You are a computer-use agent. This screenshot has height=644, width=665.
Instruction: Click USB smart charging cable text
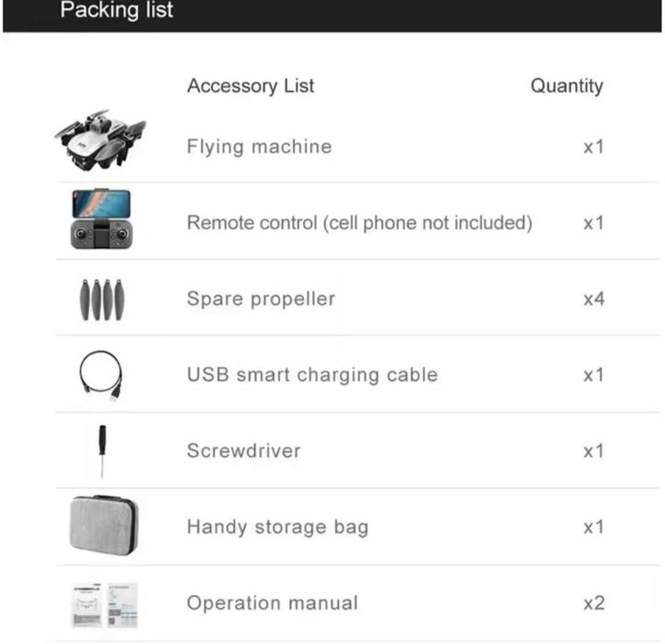[311, 375]
